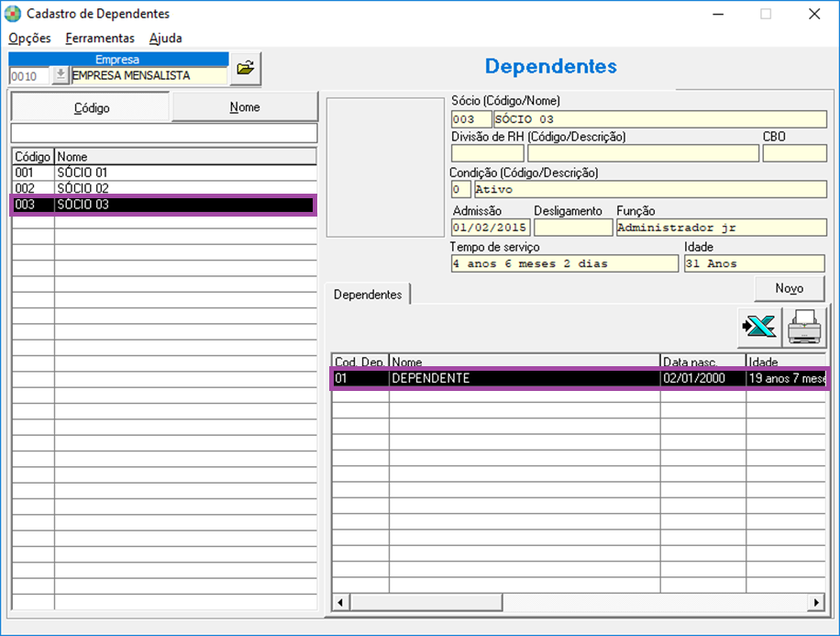
Task: Click the Função field Administrador jr
Action: click(x=721, y=228)
